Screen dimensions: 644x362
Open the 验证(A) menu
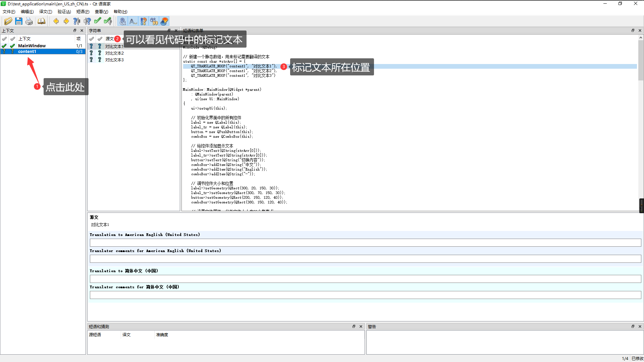click(64, 12)
